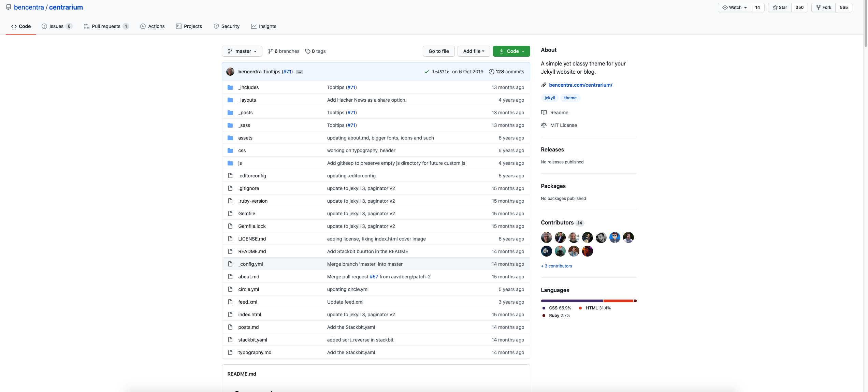This screenshot has height=392, width=868.
Task: Show the + 3 contributors link
Action: (556, 266)
